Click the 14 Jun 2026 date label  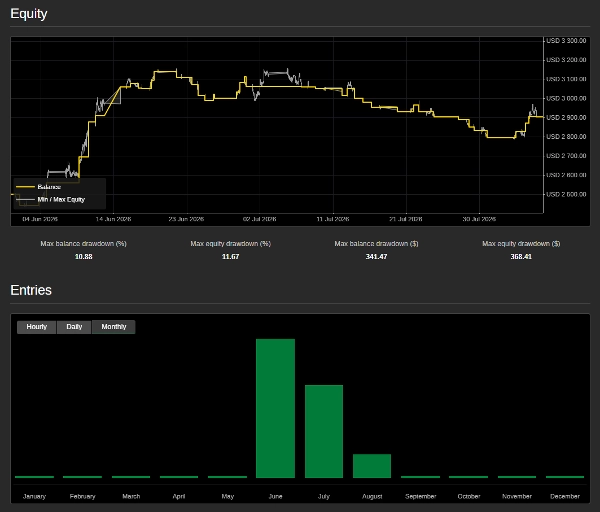tap(113, 219)
